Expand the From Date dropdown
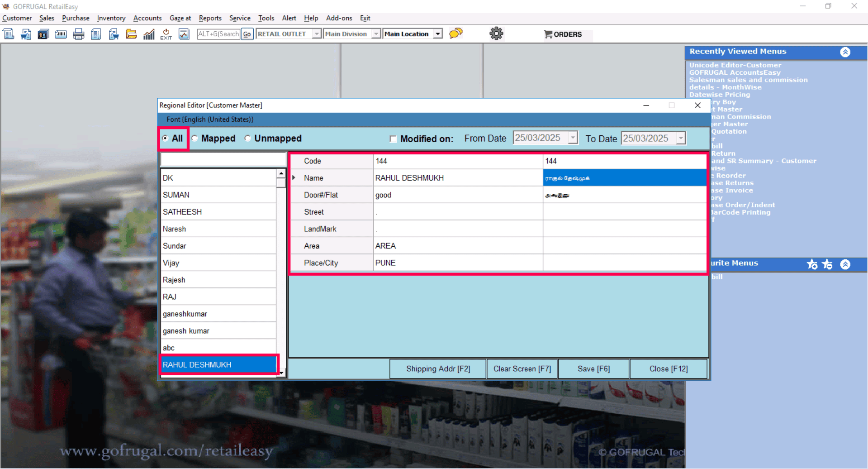Viewport: 868px width, 469px height. (x=573, y=138)
